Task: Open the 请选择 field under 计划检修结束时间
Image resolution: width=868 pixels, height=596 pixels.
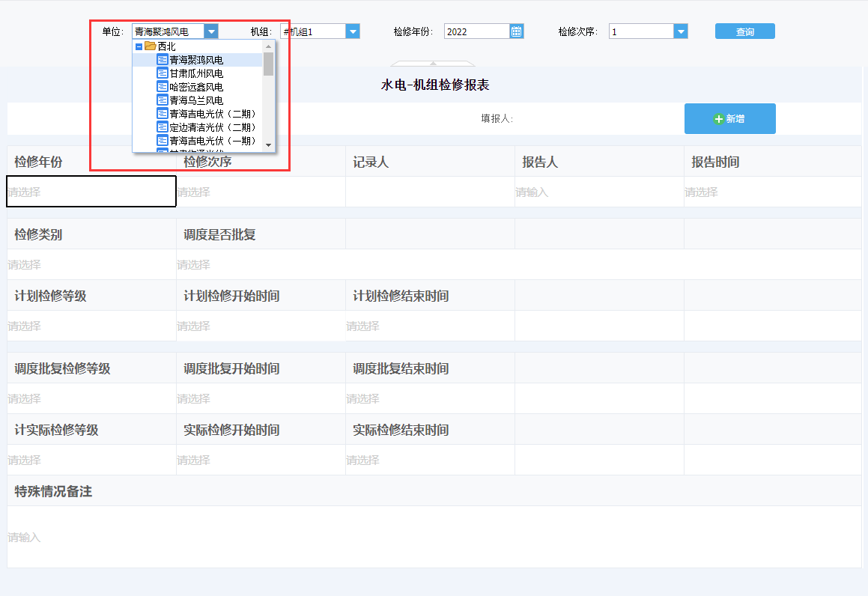Action: point(430,326)
